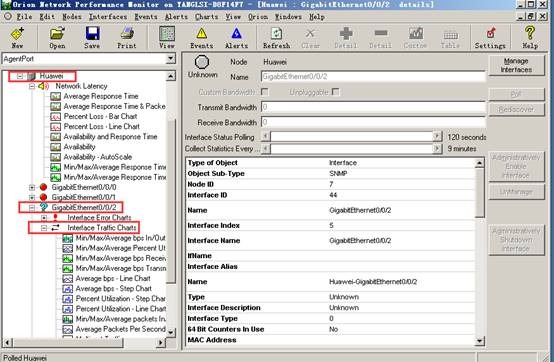Click the Help question mark icon
This screenshot has height=362, width=554.
click(x=530, y=33)
